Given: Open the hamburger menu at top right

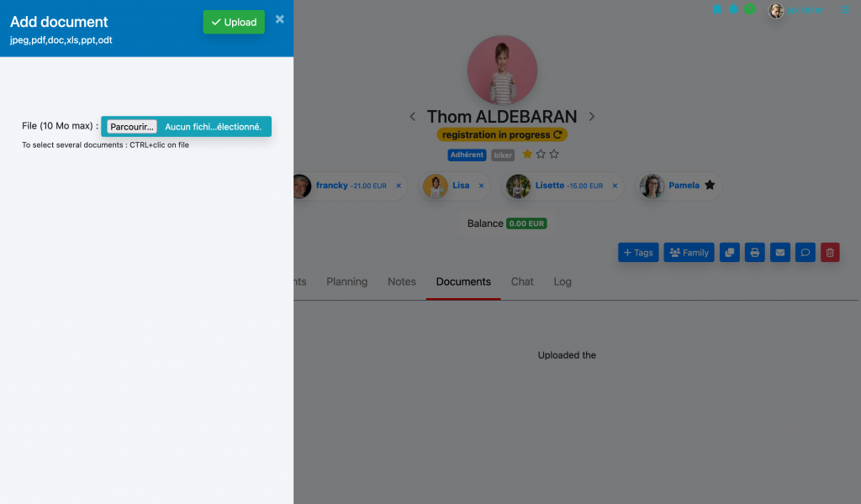Looking at the screenshot, I should 845,10.
